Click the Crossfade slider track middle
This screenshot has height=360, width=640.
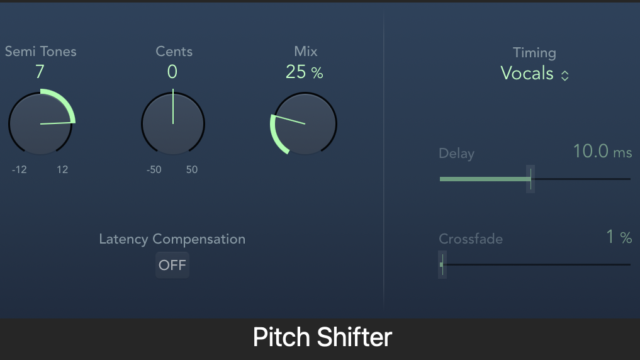pyautogui.click(x=537, y=264)
